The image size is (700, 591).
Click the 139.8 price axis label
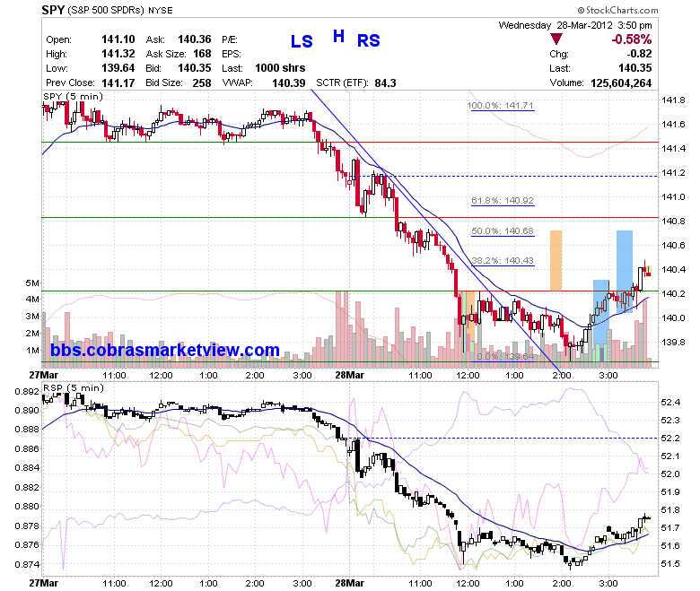point(673,342)
